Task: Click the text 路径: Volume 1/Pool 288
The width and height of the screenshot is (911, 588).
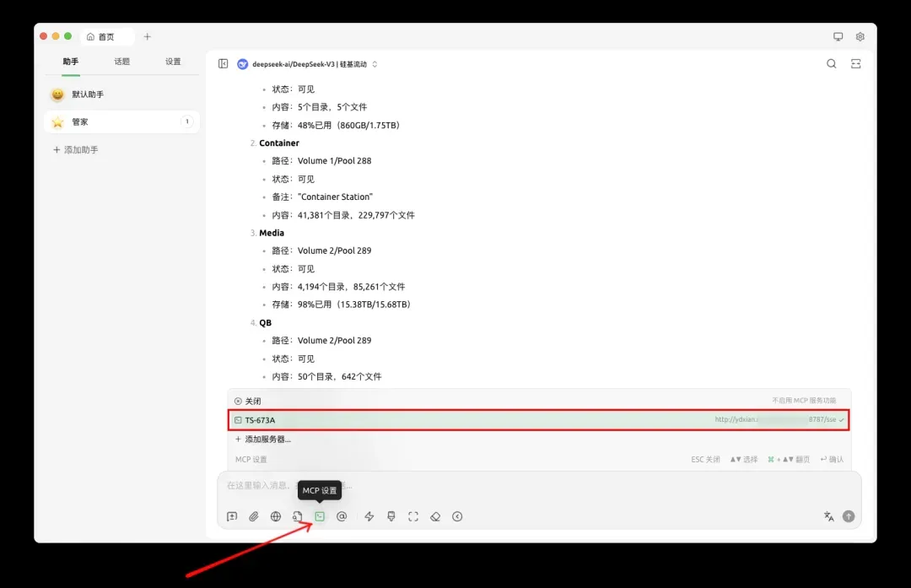Action: 321,161
